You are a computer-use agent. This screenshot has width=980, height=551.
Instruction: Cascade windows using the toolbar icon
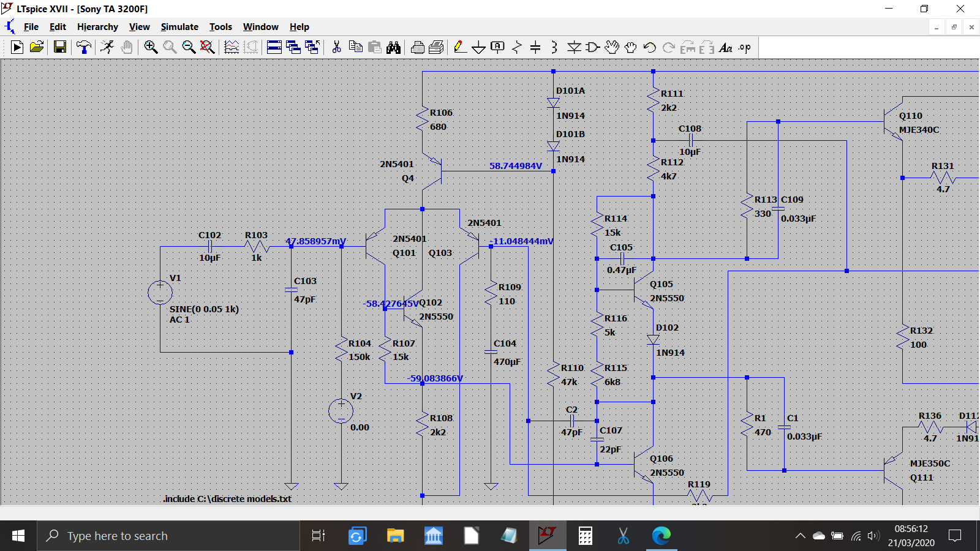293,47
